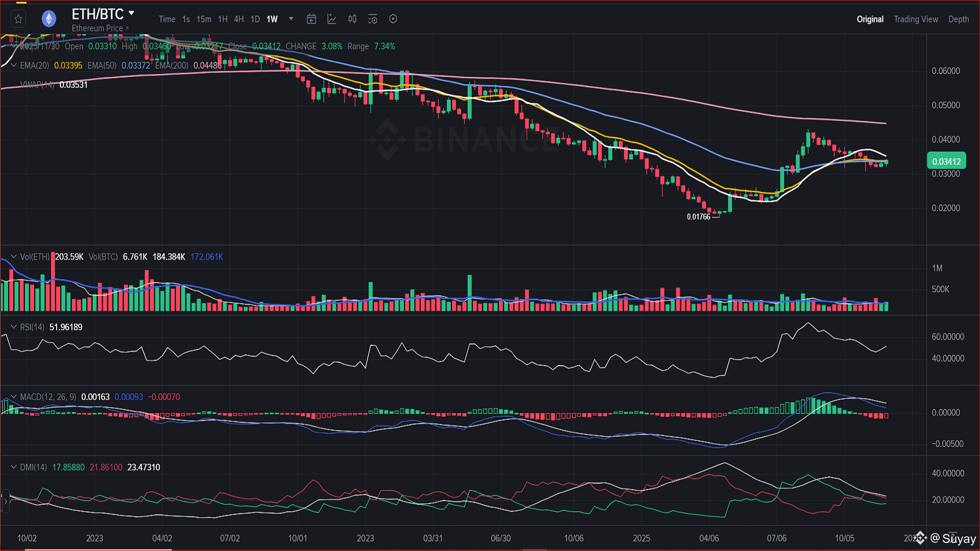The height and width of the screenshot is (551, 980).
Task: Click the current price label 0.03412
Action: [946, 161]
